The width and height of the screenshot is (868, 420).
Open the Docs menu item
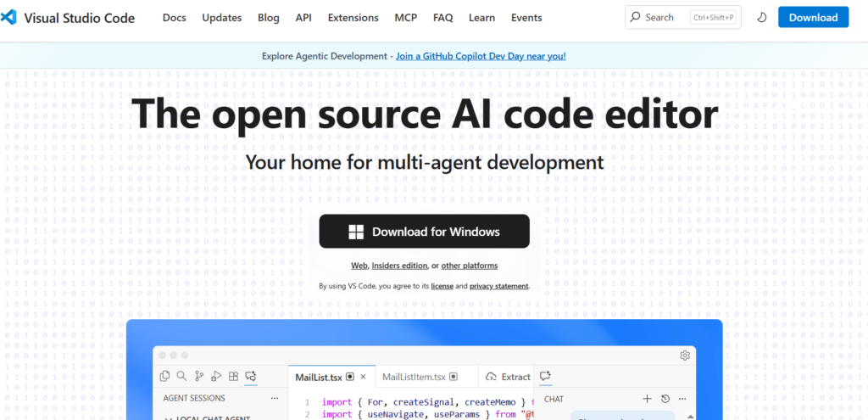pos(174,18)
